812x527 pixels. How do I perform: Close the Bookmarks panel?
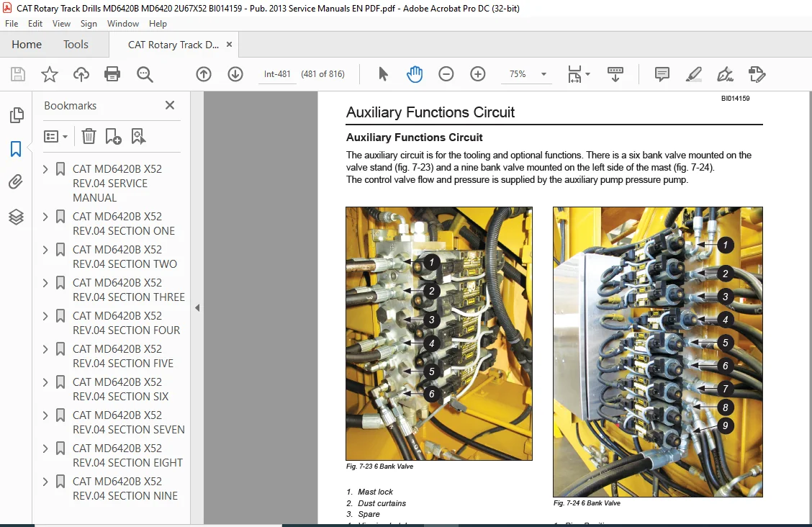pyautogui.click(x=170, y=105)
